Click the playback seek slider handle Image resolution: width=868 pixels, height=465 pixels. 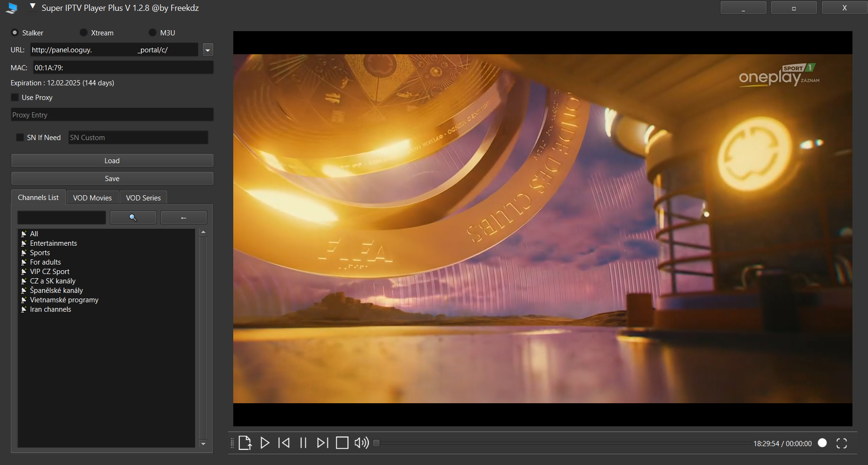(376, 443)
